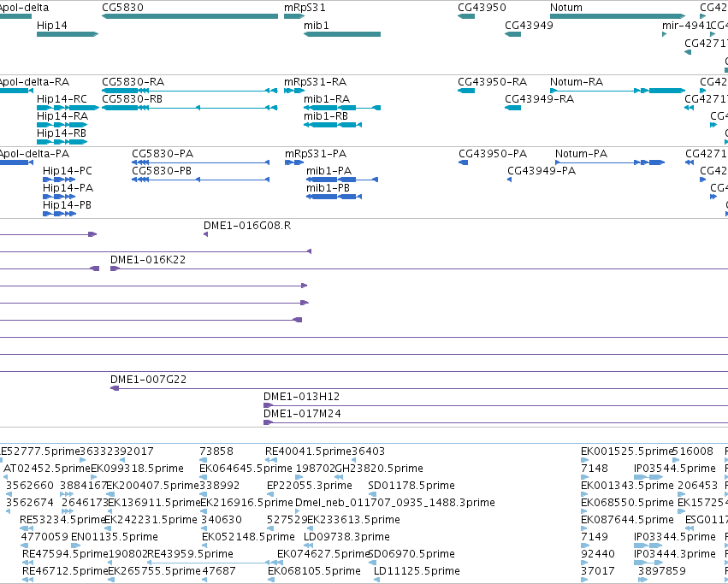Select the DME1-016G08.R clone label
The width and height of the screenshot is (728, 584).
coord(247,226)
